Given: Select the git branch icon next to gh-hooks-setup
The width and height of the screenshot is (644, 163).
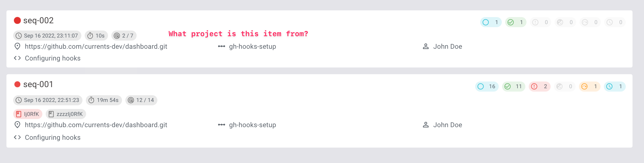Looking at the screenshot, I should (221, 46).
